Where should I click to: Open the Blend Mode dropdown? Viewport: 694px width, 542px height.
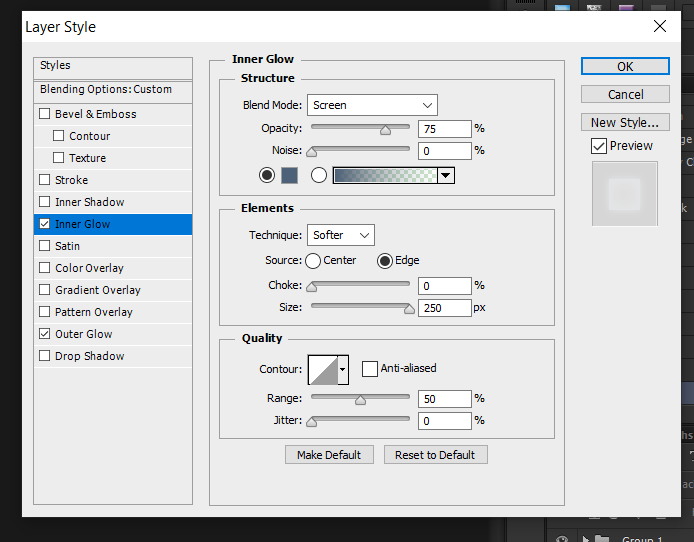[371, 105]
